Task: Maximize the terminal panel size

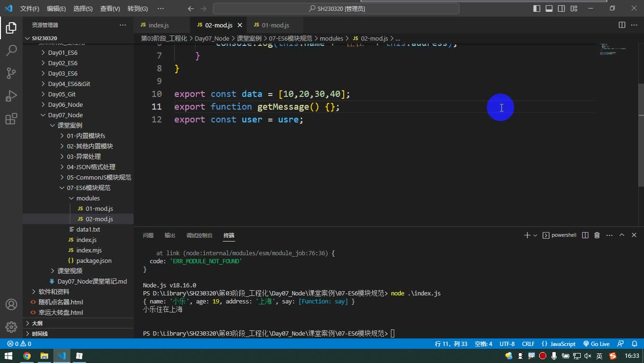Action: (622, 235)
